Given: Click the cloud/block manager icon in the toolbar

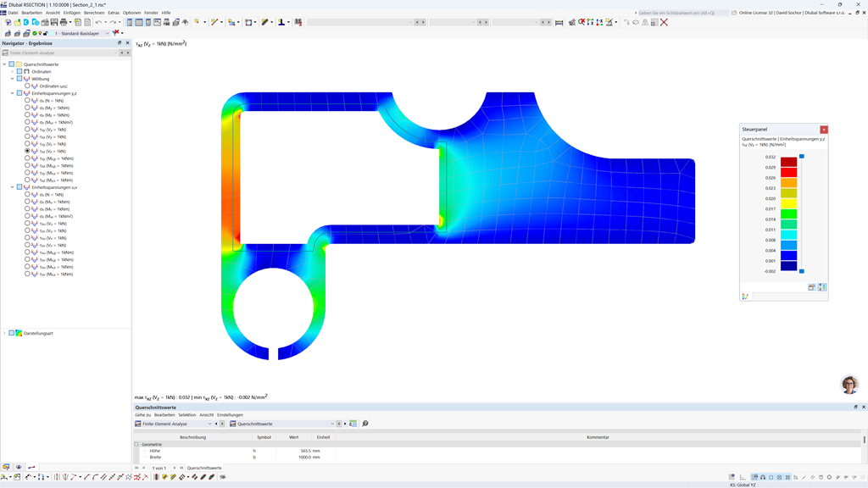Looking at the screenshot, I should pyautogui.click(x=36, y=22).
